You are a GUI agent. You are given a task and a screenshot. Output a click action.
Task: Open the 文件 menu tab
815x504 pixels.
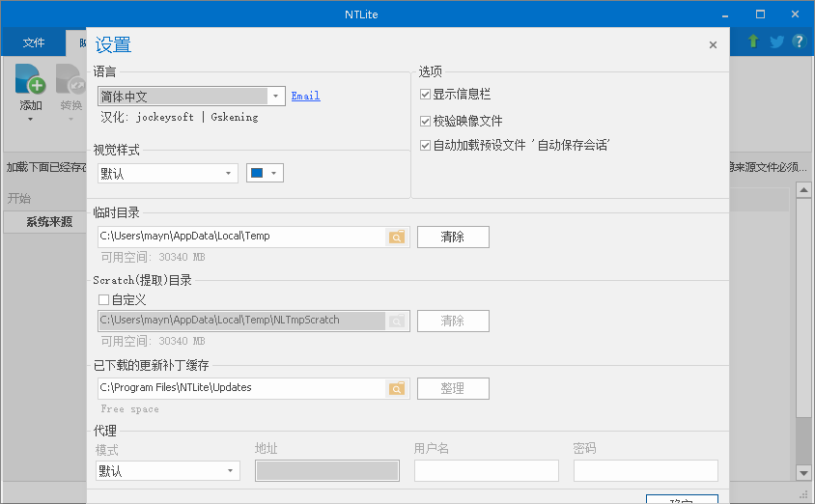[x=34, y=42]
